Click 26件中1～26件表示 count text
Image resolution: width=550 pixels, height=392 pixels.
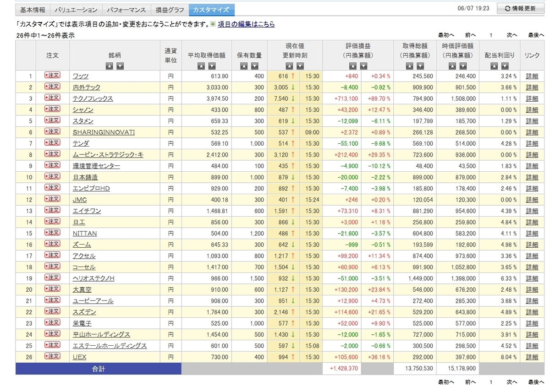(x=45, y=35)
